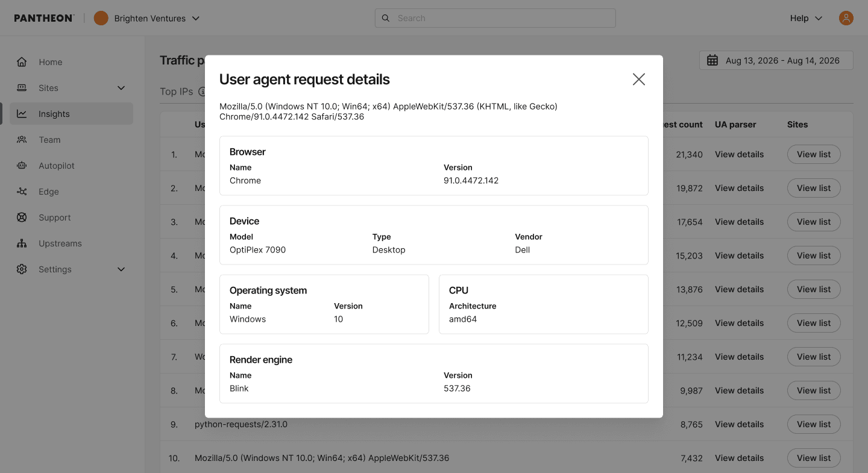868x473 pixels.
Task: Expand the Sites submenu chevron
Action: click(x=121, y=88)
